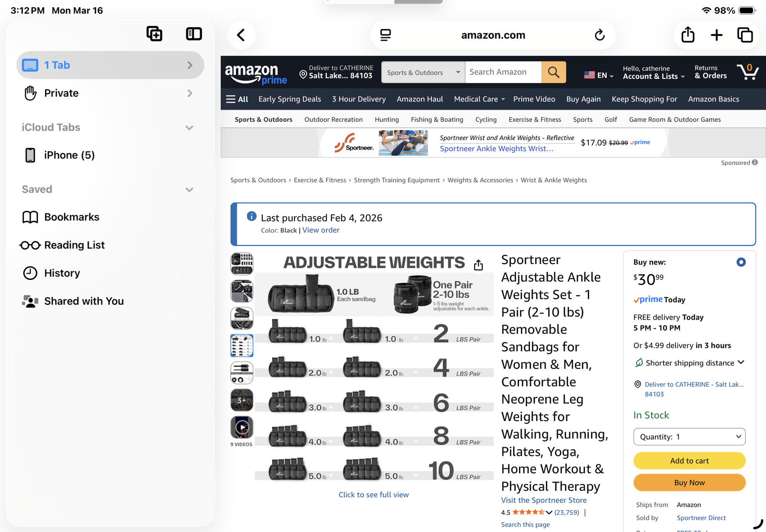
Task: Collapse the iCloud Tabs section
Action: (x=189, y=128)
